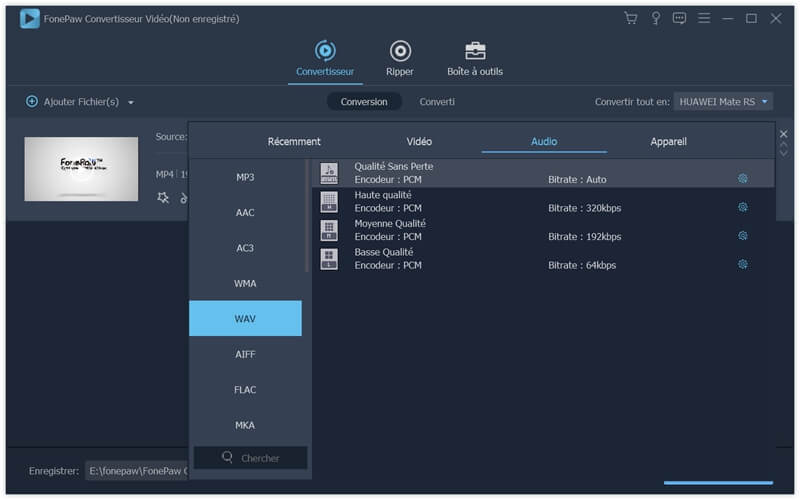Click the video thumbnail preview
The image size is (800, 500).
(x=81, y=169)
